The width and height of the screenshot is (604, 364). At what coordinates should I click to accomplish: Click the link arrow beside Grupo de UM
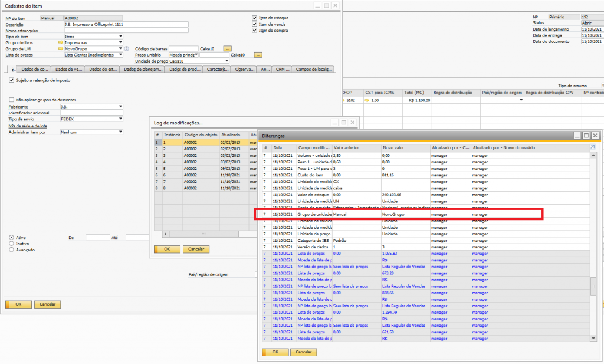point(60,48)
